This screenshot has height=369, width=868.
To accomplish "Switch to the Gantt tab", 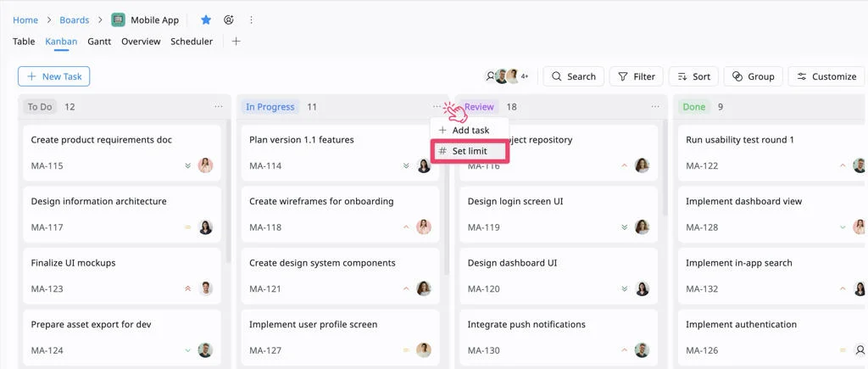I will click(x=99, y=41).
